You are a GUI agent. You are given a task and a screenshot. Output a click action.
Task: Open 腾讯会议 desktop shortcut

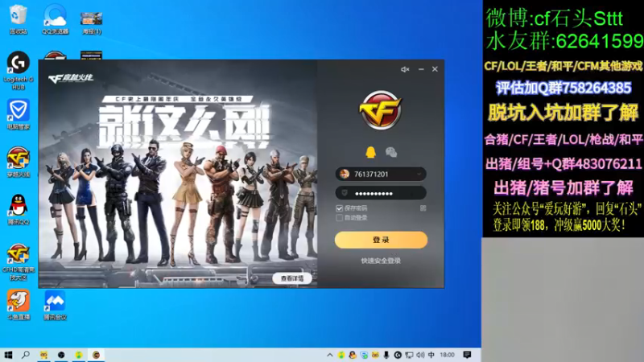click(x=55, y=305)
